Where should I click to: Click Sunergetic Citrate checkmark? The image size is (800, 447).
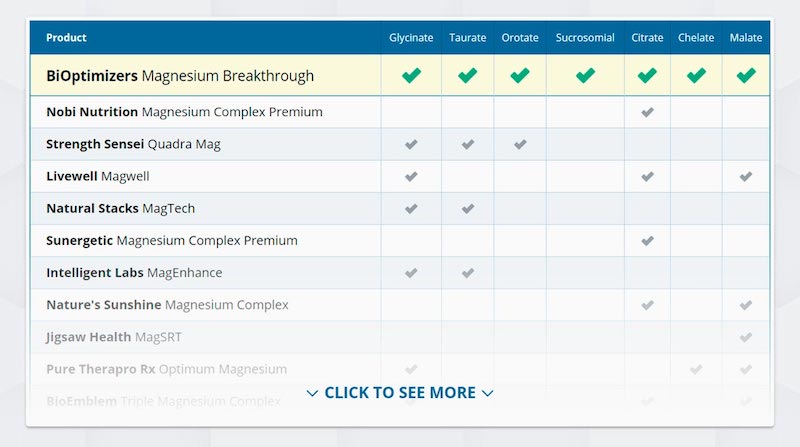tap(647, 241)
